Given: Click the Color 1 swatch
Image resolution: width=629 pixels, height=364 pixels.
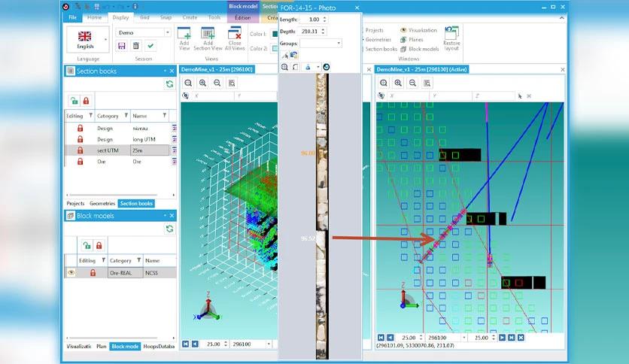Looking at the screenshot, I should (275, 34).
